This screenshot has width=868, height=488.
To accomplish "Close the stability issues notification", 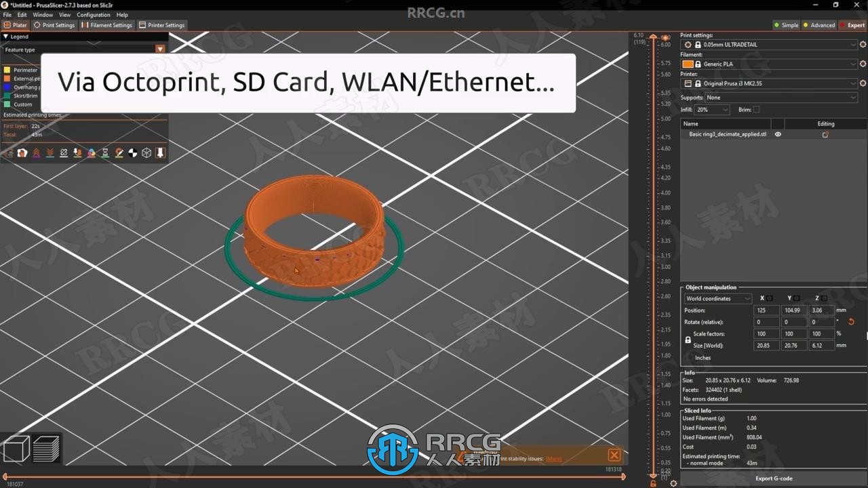I will coord(614,455).
